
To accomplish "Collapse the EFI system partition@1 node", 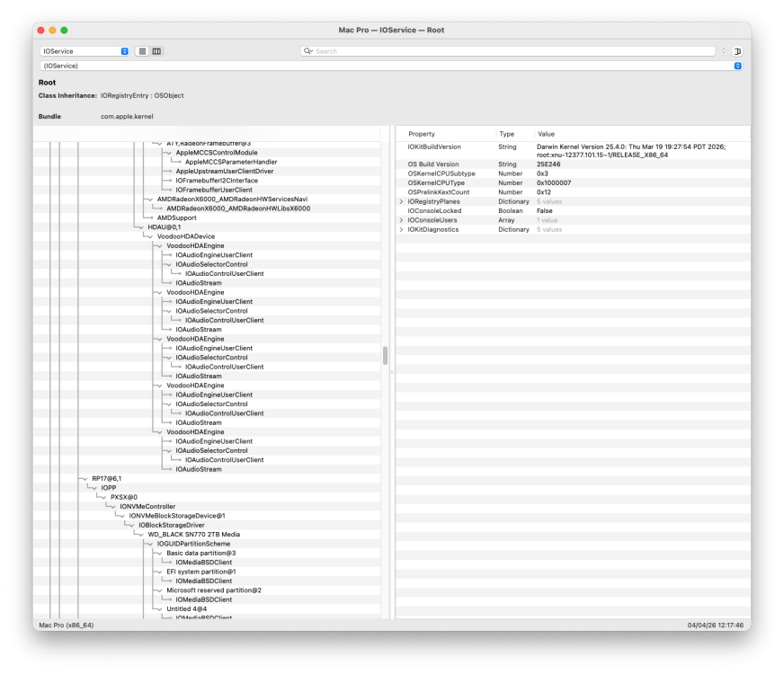I will 159,572.
